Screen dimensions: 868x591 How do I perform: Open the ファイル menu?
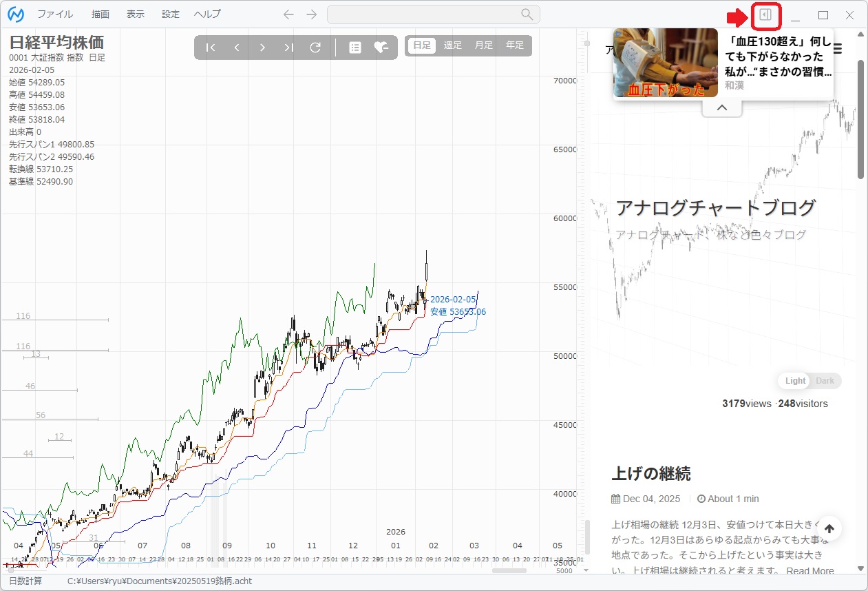click(55, 14)
